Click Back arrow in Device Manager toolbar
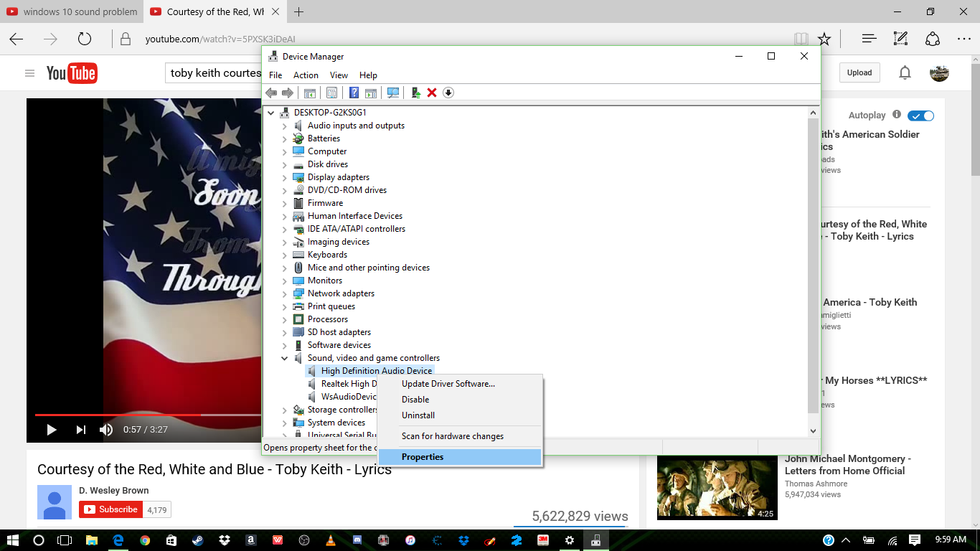 (271, 93)
